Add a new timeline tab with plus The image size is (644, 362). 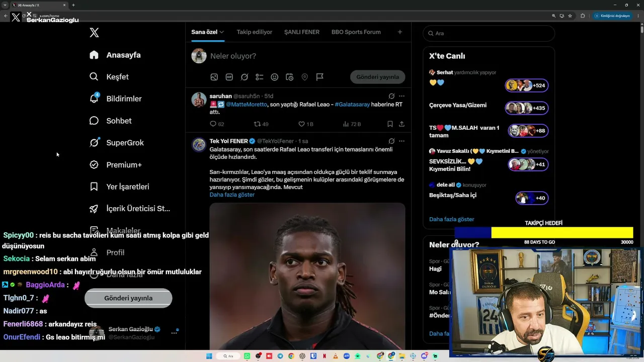400,32
